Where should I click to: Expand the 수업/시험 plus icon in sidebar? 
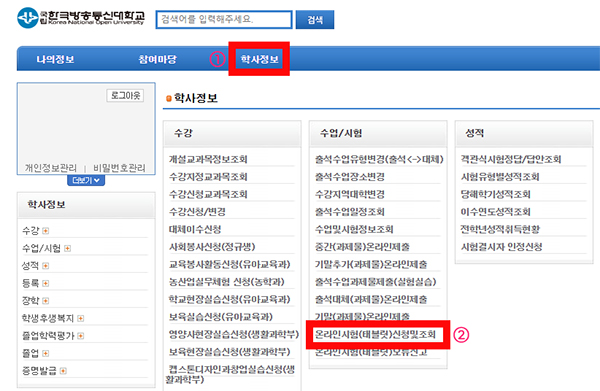(67, 248)
